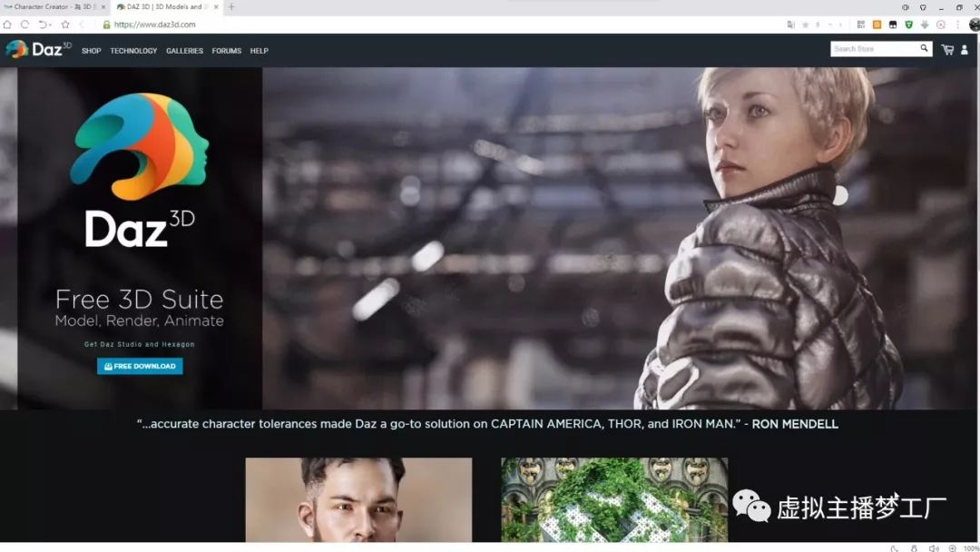Click the FREE DOWNLOAD button
Viewport: 980px width, 552px height.
point(140,366)
